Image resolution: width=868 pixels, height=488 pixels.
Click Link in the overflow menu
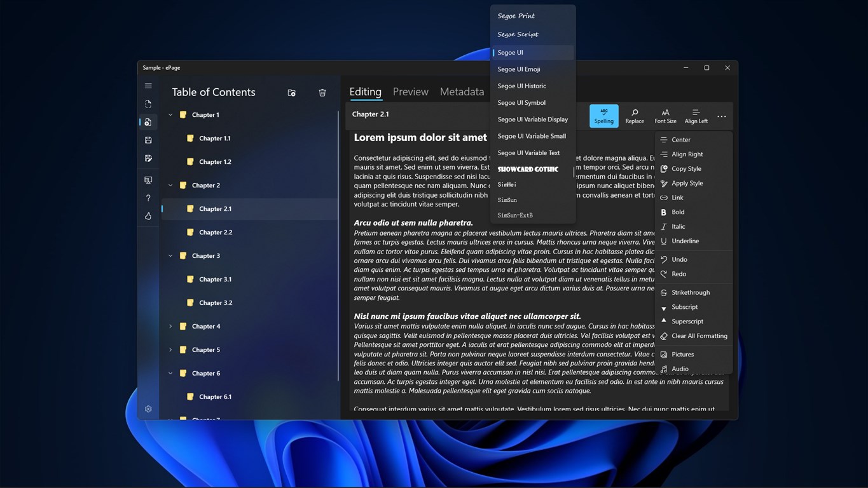click(x=694, y=198)
